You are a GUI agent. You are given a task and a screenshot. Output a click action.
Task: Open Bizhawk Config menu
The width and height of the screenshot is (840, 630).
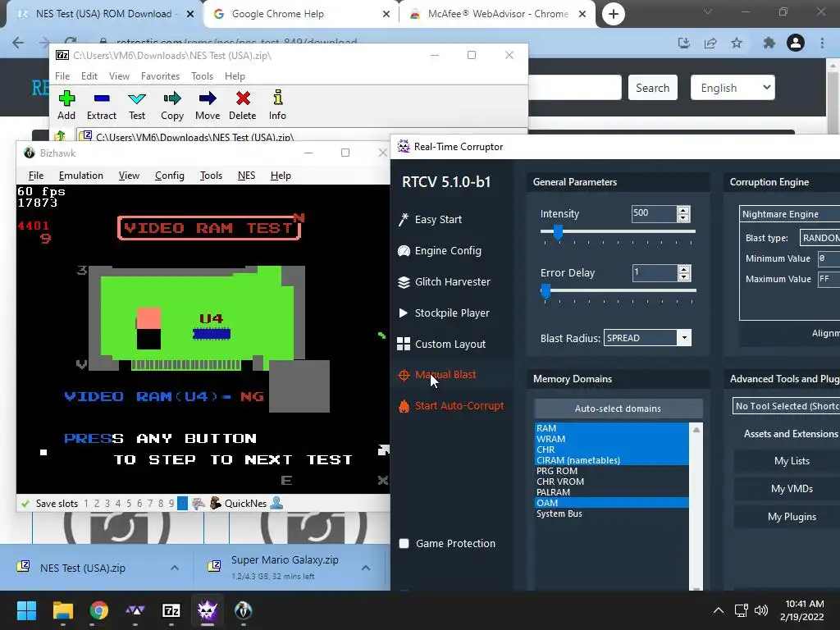pyautogui.click(x=169, y=176)
